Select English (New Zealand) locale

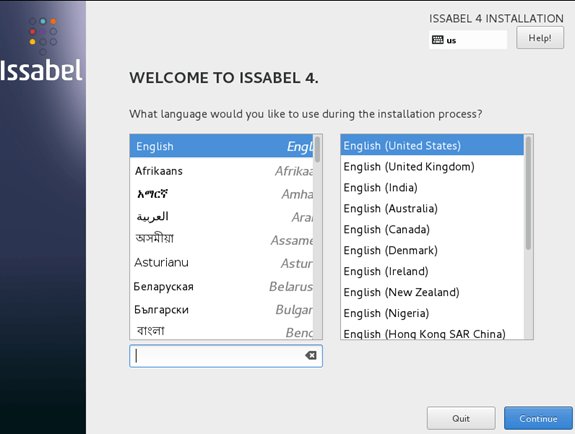432,292
